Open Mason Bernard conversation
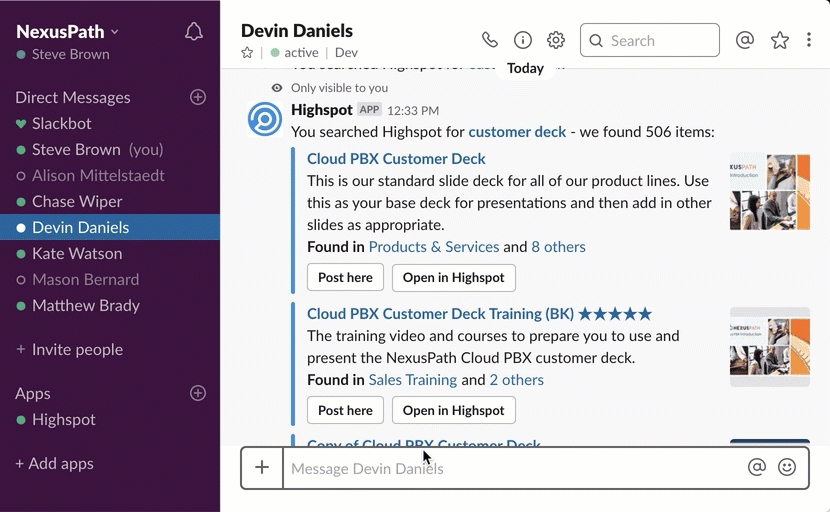 [x=110, y=279]
